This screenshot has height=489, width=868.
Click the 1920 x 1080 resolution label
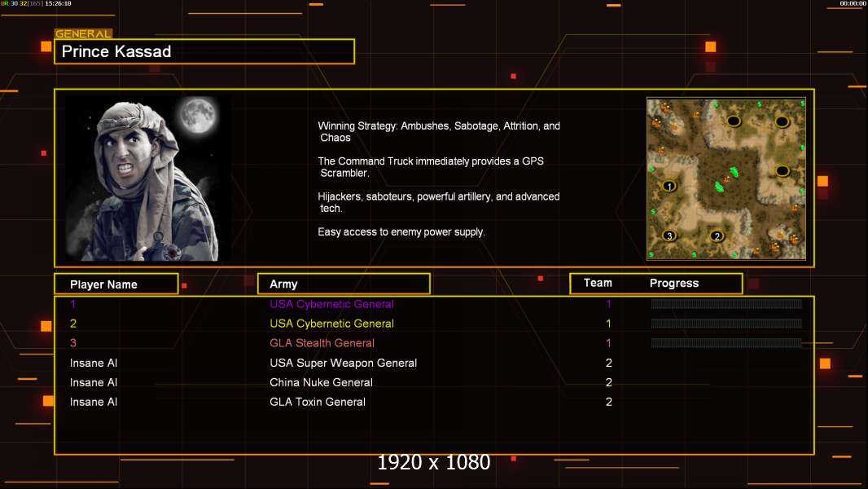(434, 462)
